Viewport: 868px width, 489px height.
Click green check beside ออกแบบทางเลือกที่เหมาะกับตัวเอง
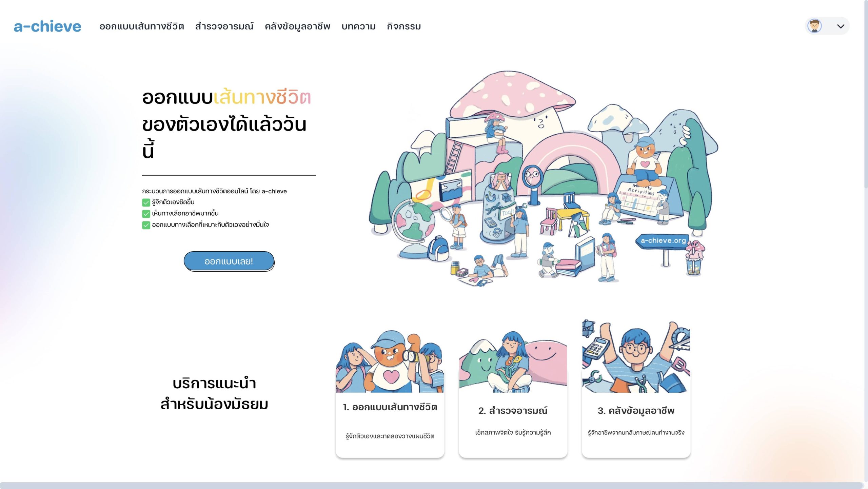146,225
